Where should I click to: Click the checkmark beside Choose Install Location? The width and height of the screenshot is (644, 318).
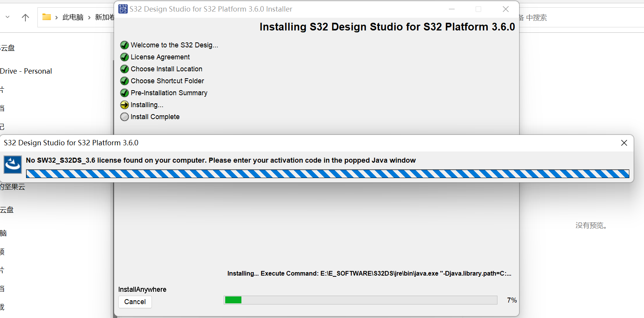(x=124, y=69)
